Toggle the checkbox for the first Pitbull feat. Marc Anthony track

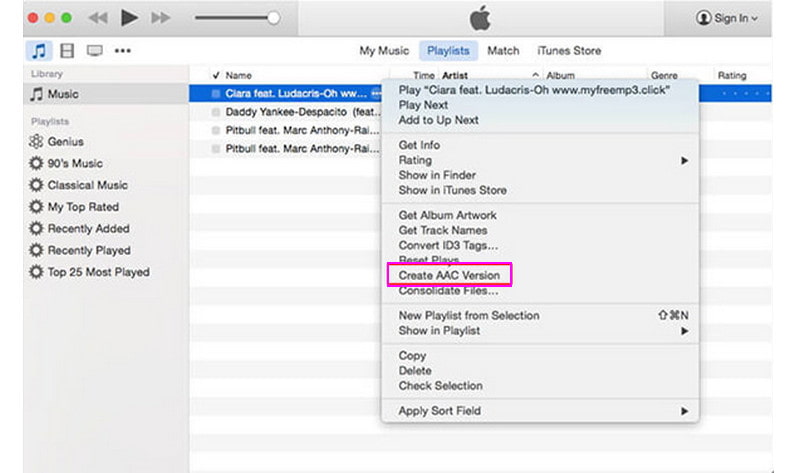coord(216,130)
